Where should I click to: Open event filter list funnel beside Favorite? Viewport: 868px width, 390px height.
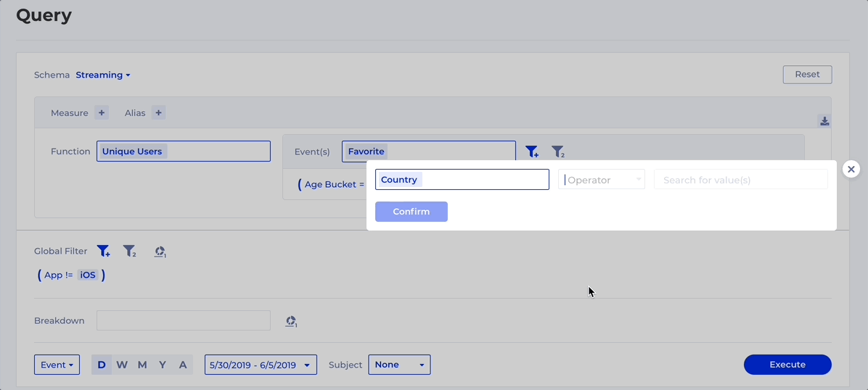pyautogui.click(x=558, y=152)
